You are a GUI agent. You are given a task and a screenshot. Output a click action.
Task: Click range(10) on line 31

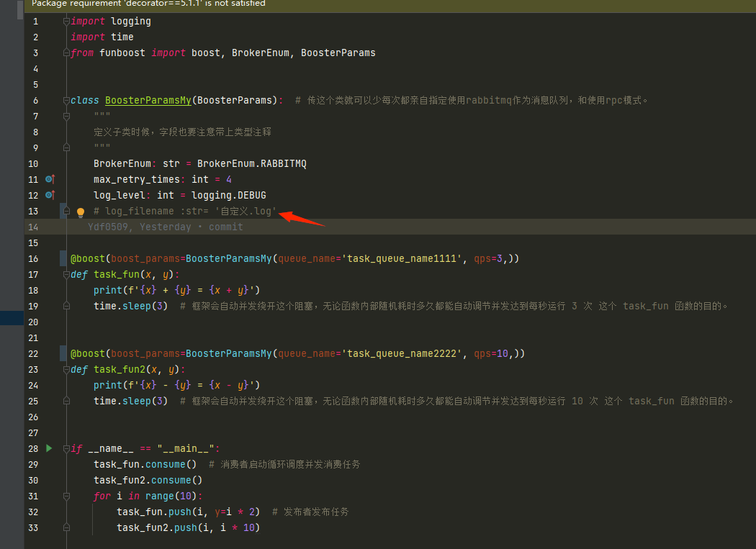tap(171, 496)
